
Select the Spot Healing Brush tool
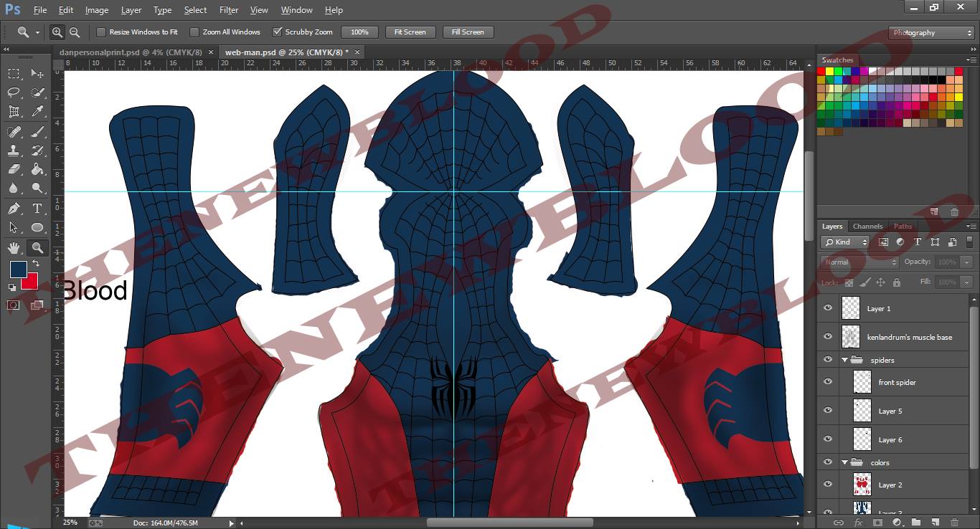(x=14, y=131)
